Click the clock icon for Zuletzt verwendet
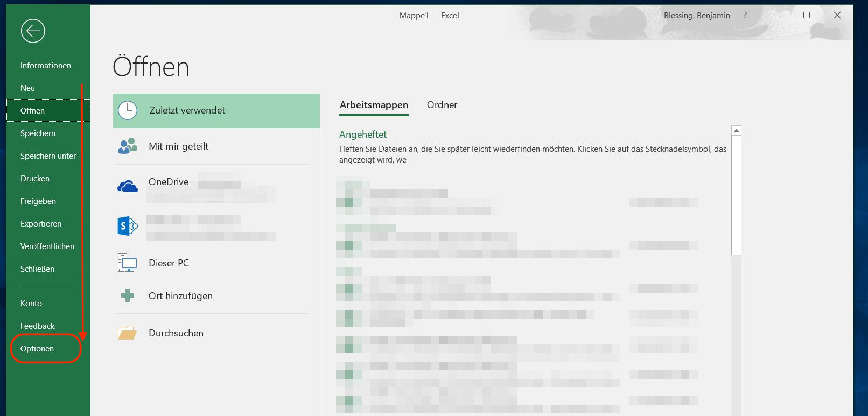The height and width of the screenshot is (416, 868). click(128, 110)
